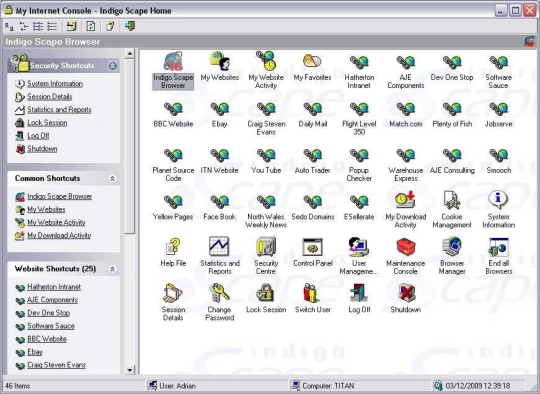Viewport: 540px width, 394px height.
Task: Open the Match.com shortcut icon
Action: click(x=406, y=109)
